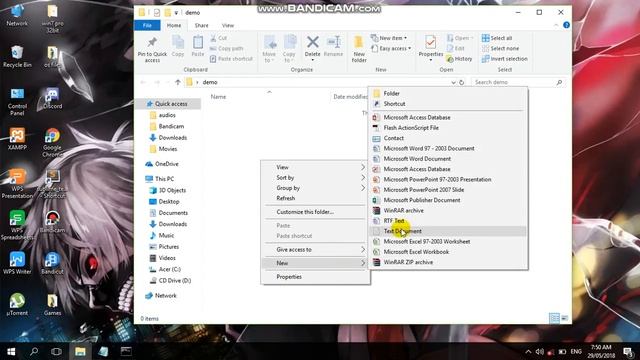Click the taskbar search icon
This screenshot has height=360, width=640.
34,351
